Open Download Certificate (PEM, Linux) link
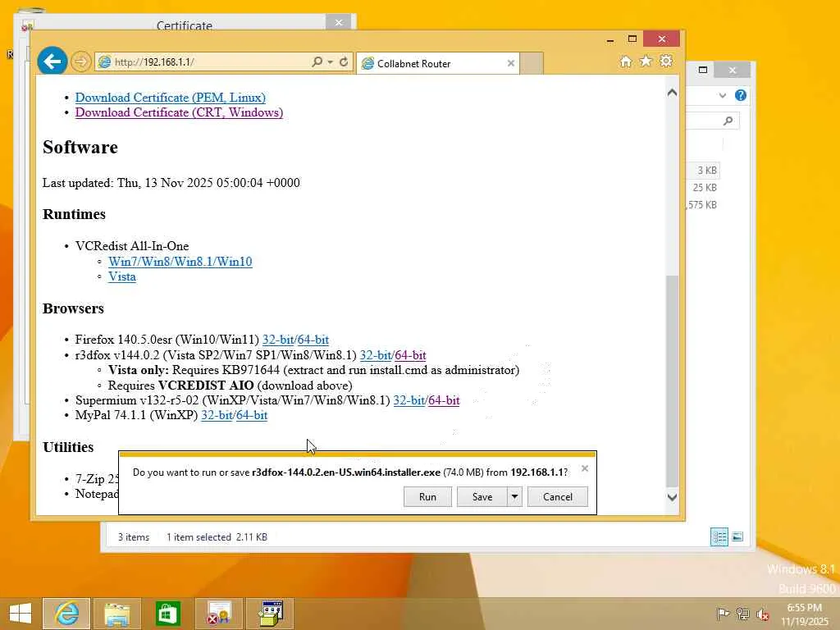 [171, 98]
